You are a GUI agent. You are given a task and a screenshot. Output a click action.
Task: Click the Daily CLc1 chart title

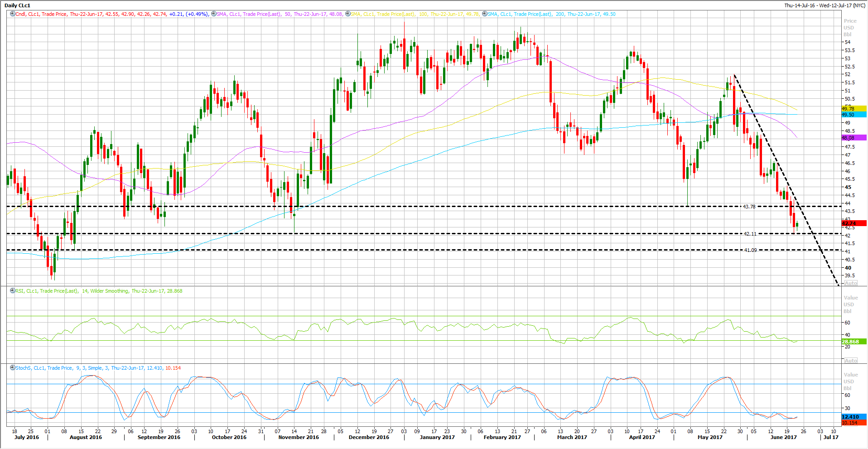(17, 5)
